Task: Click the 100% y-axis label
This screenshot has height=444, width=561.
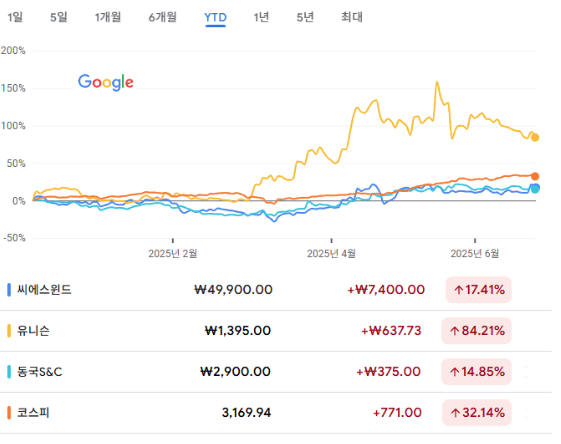Action: pos(13,126)
